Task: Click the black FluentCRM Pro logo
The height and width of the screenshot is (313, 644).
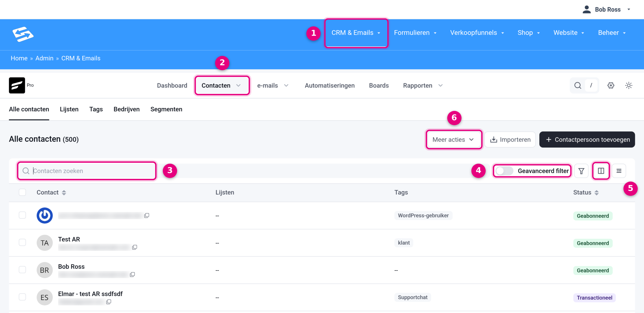Action: (x=17, y=85)
